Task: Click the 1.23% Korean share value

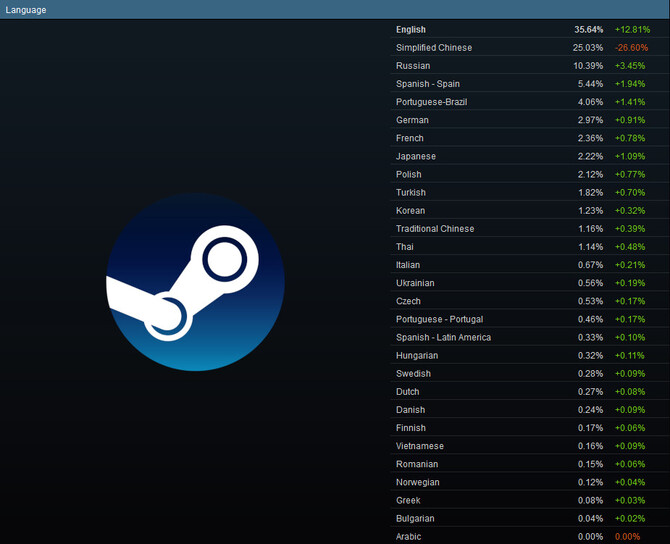Action: click(x=591, y=211)
